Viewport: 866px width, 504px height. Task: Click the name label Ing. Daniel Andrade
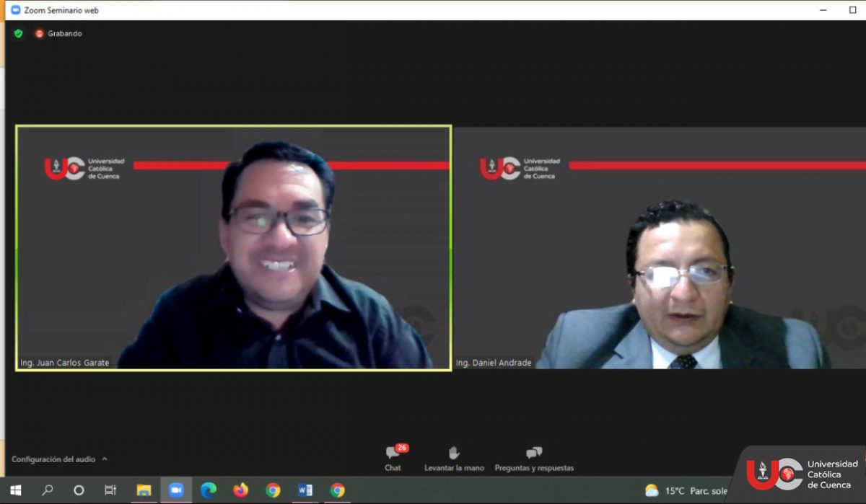494,363
